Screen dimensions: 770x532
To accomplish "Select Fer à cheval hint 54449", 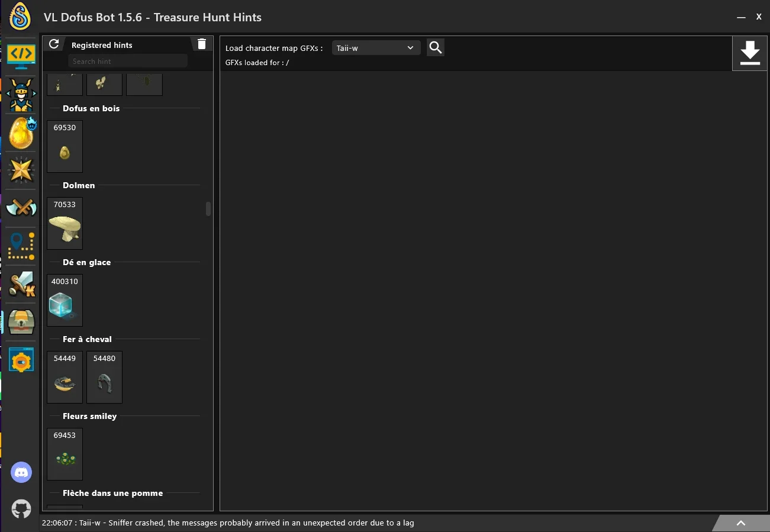I will pos(65,378).
